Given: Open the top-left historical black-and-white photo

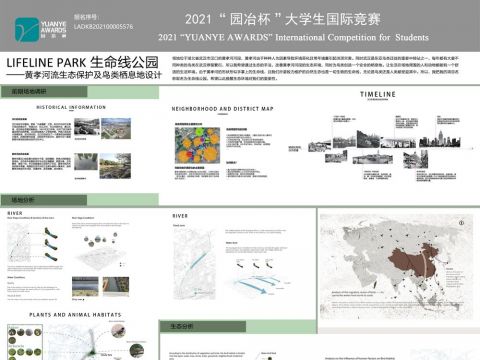Looking at the screenshot, I should pos(87,127).
